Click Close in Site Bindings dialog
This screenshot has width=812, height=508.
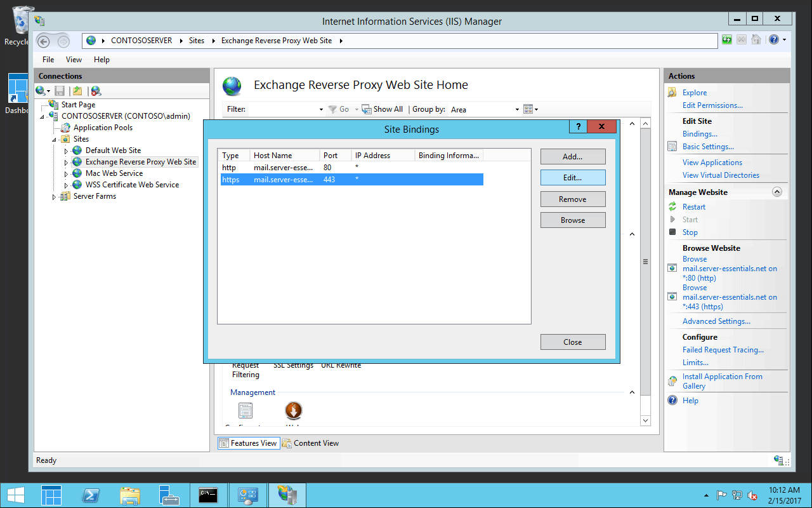tap(573, 342)
